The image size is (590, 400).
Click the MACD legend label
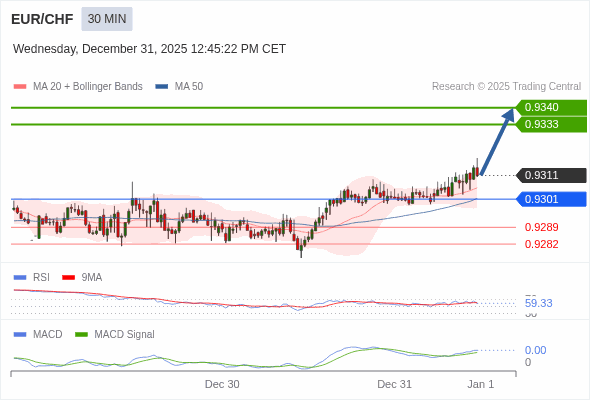(48, 335)
